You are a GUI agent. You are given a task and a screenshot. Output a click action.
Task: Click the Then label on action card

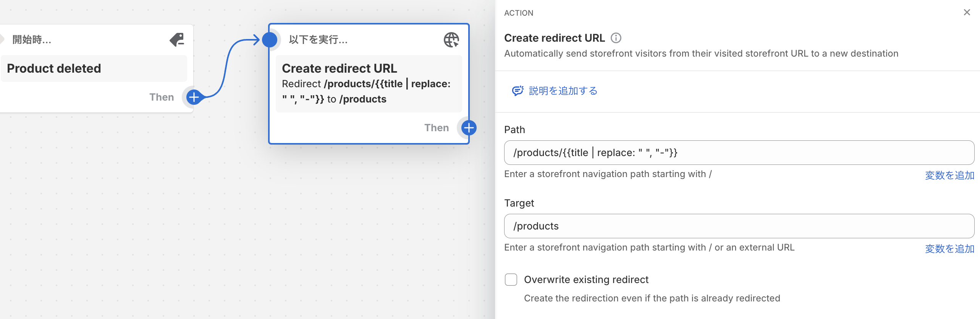tap(437, 128)
